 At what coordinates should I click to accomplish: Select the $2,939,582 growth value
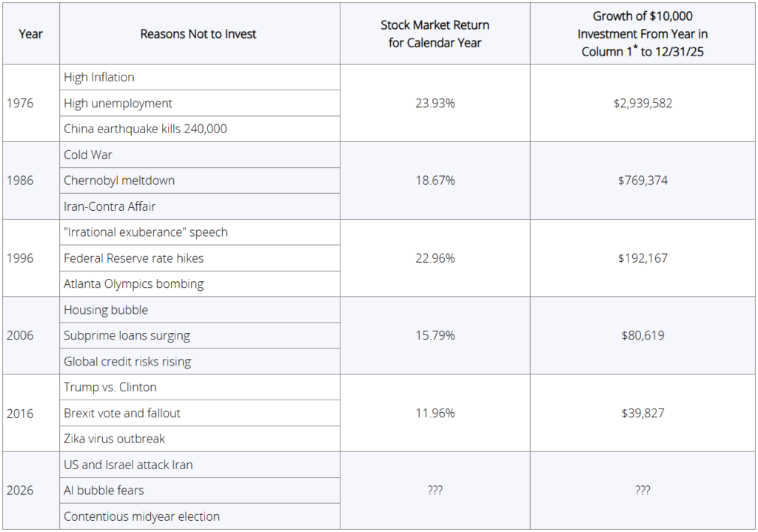(x=643, y=103)
